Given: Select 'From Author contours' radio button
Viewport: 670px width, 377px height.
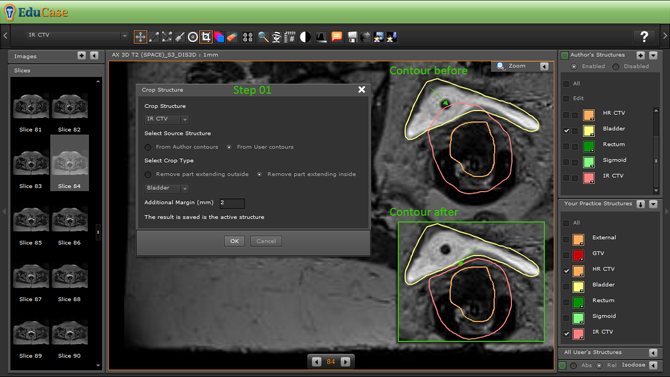Looking at the screenshot, I should (x=148, y=147).
